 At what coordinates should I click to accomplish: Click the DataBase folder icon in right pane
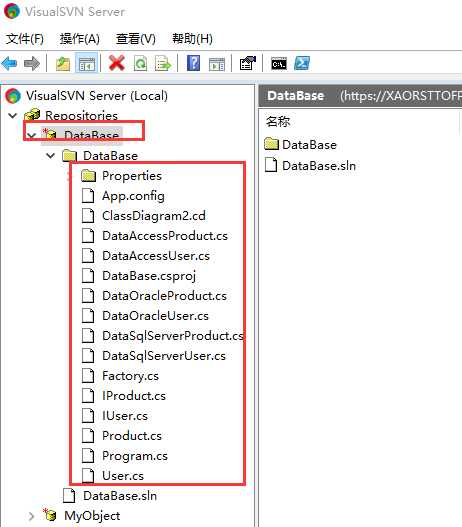(x=271, y=144)
